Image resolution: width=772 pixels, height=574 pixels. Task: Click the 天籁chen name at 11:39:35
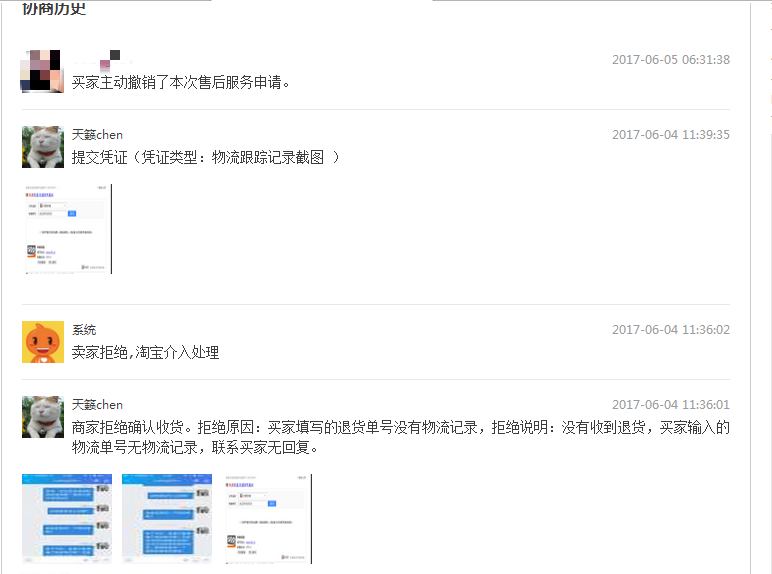(97, 134)
